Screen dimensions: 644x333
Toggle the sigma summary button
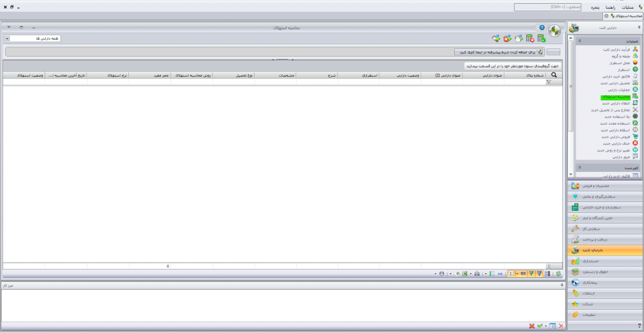point(511,273)
